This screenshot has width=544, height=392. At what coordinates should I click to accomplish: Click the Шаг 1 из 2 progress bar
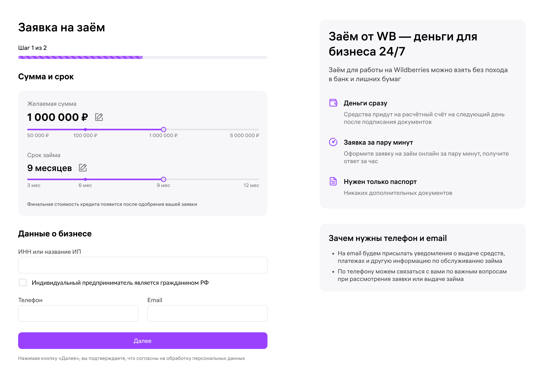[143, 57]
